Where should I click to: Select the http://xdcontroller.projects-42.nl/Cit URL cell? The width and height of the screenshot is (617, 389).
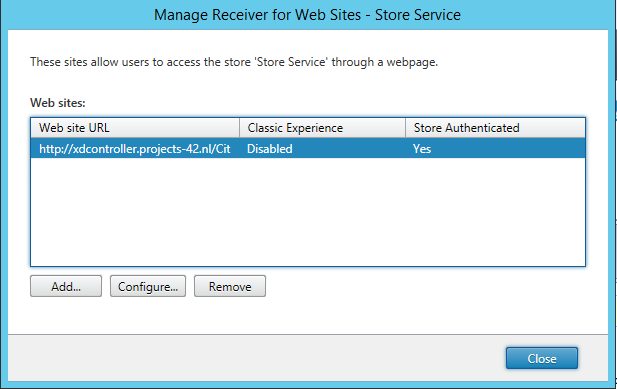135,149
